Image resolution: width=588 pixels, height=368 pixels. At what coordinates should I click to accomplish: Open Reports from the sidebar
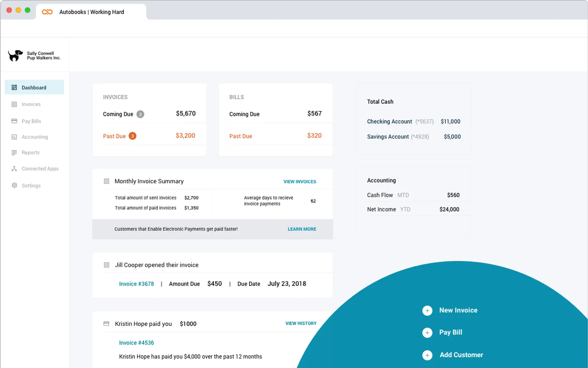tap(31, 153)
